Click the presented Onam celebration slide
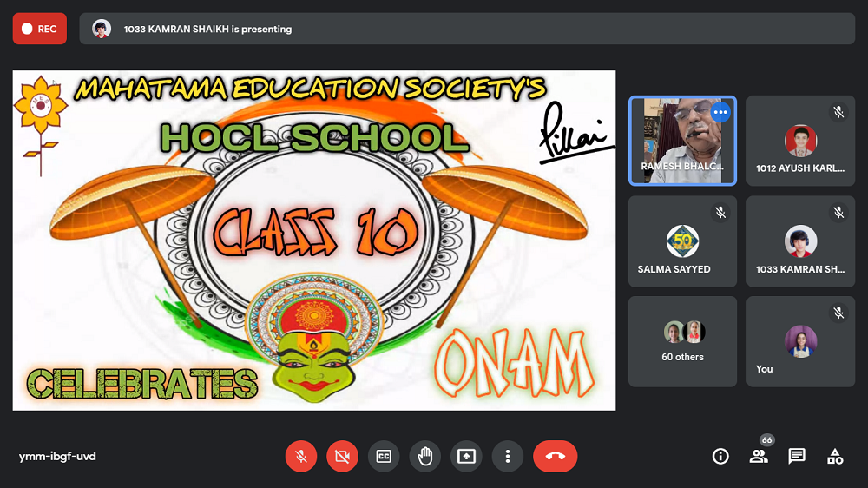Image resolution: width=868 pixels, height=488 pixels. pyautogui.click(x=314, y=241)
